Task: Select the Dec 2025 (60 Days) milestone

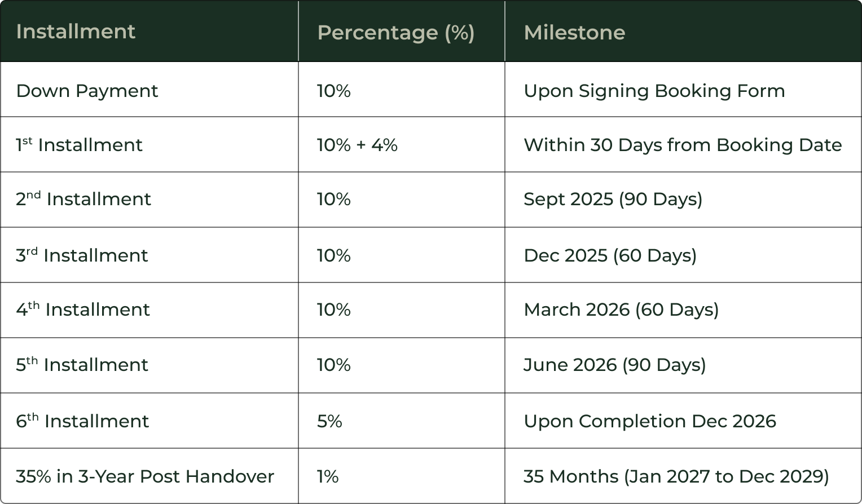Action: (610, 255)
